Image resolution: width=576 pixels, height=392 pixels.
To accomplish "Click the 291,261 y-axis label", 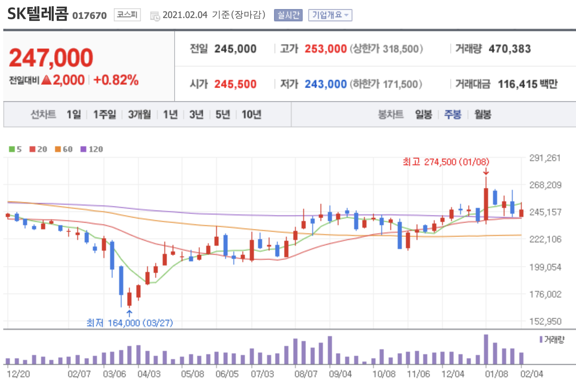I will tap(545, 158).
